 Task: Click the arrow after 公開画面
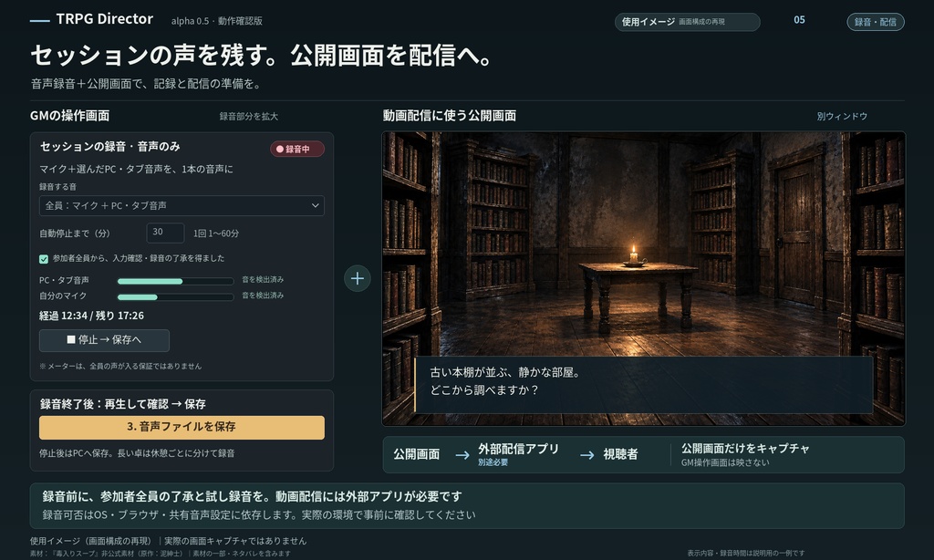[462, 455]
